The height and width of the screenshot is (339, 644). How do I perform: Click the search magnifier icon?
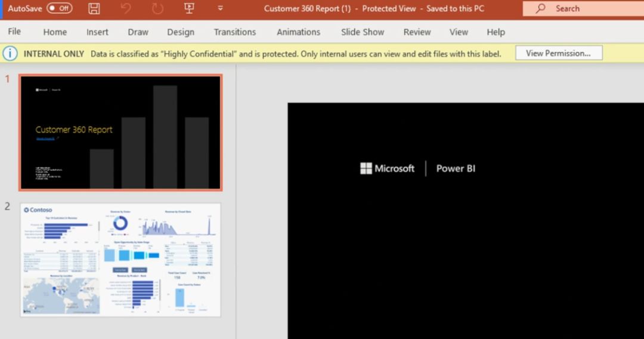[540, 8]
